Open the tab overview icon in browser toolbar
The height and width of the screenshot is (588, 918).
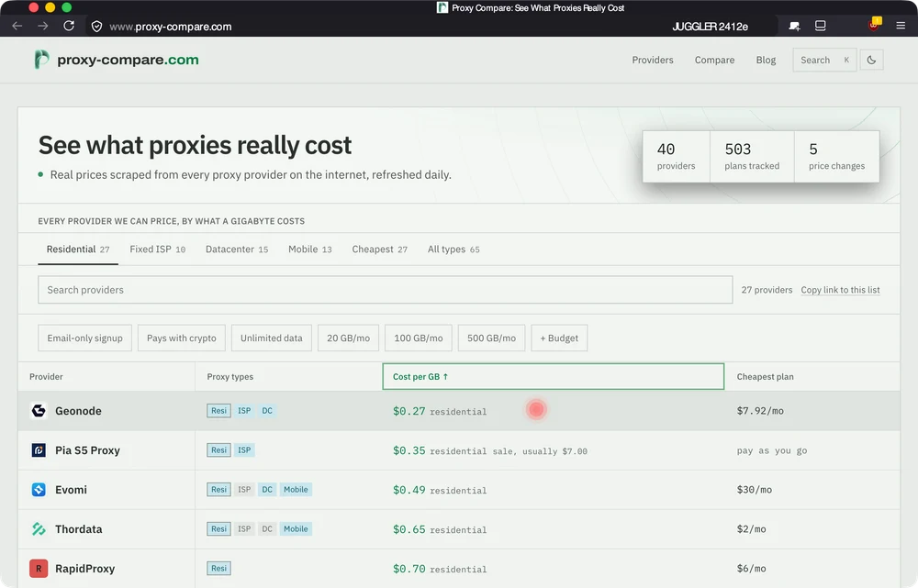pos(820,26)
